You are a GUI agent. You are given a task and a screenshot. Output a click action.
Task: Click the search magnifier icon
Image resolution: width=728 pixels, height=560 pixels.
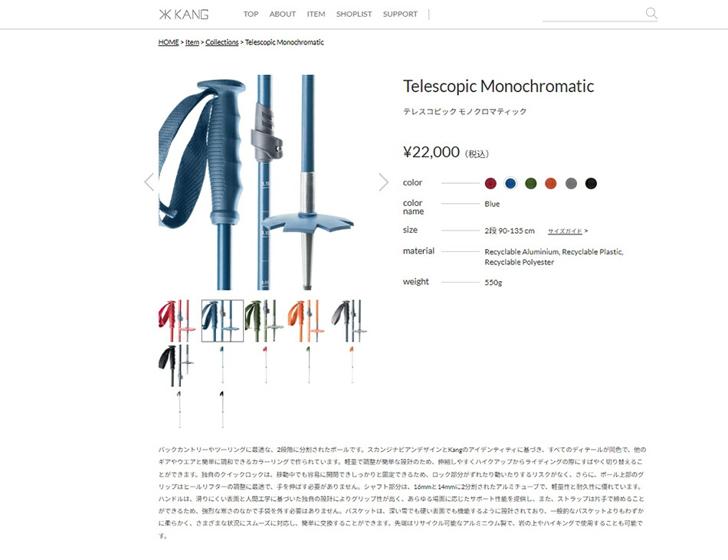pyautogui.click(x=651, y=14)
